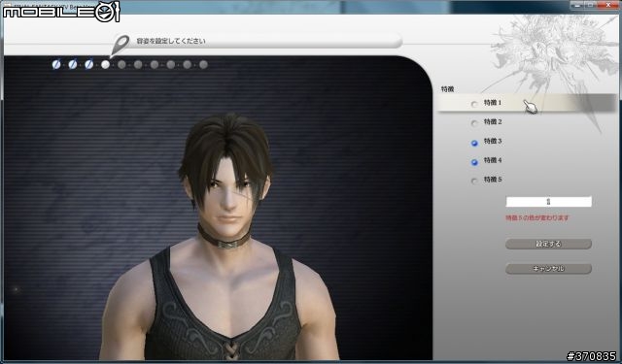The height and width of the screenshot is (364, 622).
Task: Click the 設定する confirm button
Action: (x=548, y=244)
